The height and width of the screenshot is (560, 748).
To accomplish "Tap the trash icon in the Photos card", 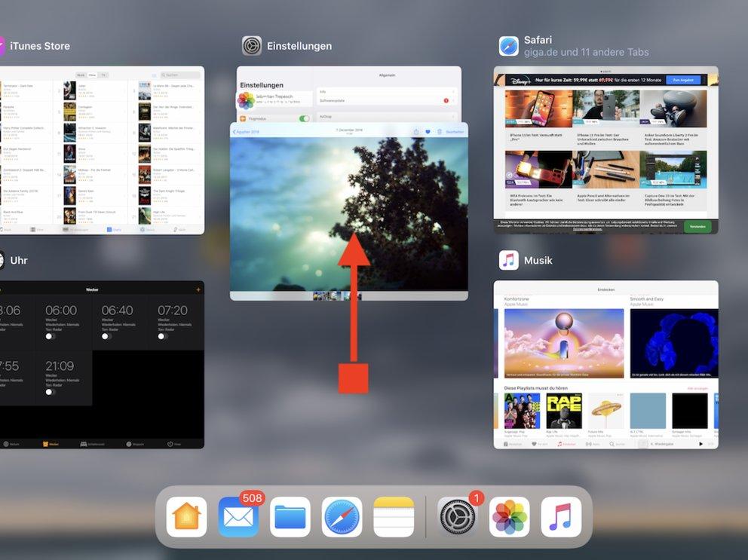I will 439,132.
